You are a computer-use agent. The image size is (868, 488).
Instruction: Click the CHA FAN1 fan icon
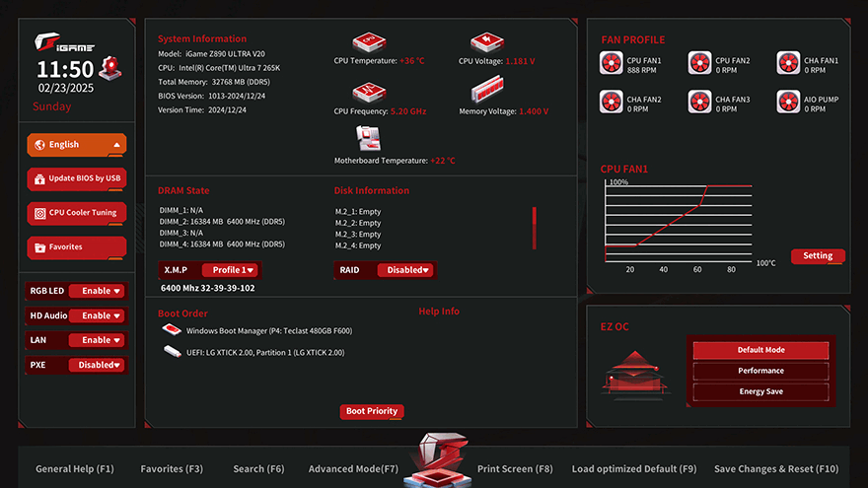(x=788, y=63)
